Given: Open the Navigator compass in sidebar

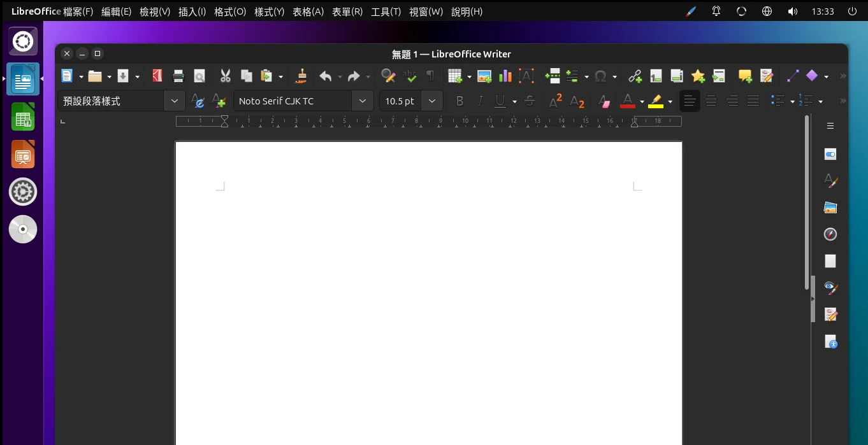Looking at the screenshot, I should 830,234.
